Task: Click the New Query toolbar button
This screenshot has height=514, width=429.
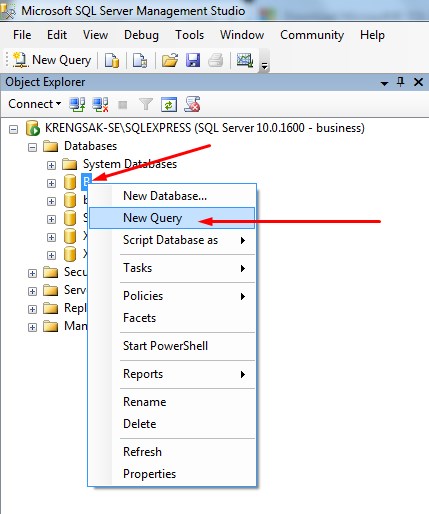Action: 52,60
